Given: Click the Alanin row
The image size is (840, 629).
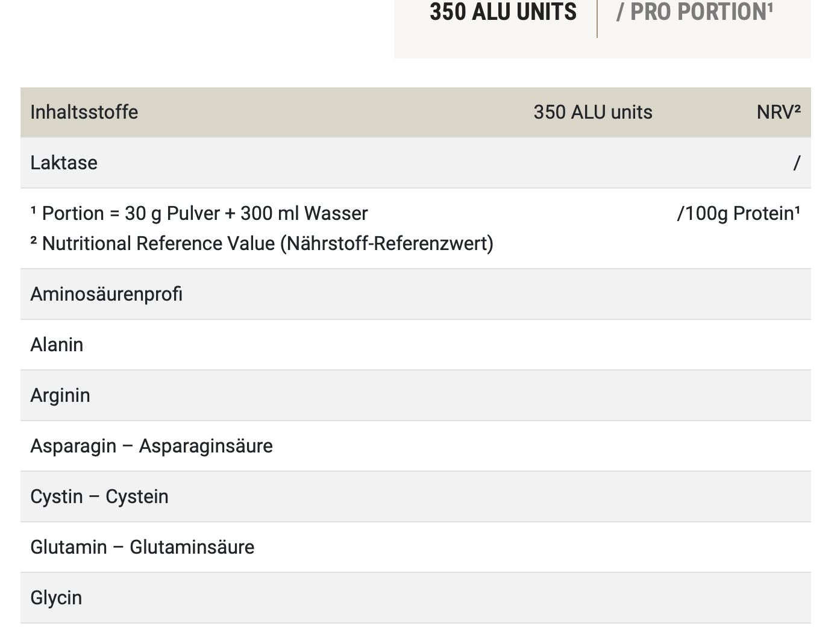Looking at the screenshot, I should [x=57, y=345].
